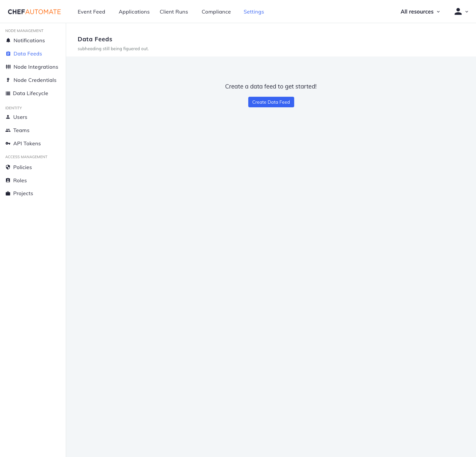The width and height of the screenshot is (476, 457).
Task: Select the Data Lifecycle list icon
Action: [8, 93]
